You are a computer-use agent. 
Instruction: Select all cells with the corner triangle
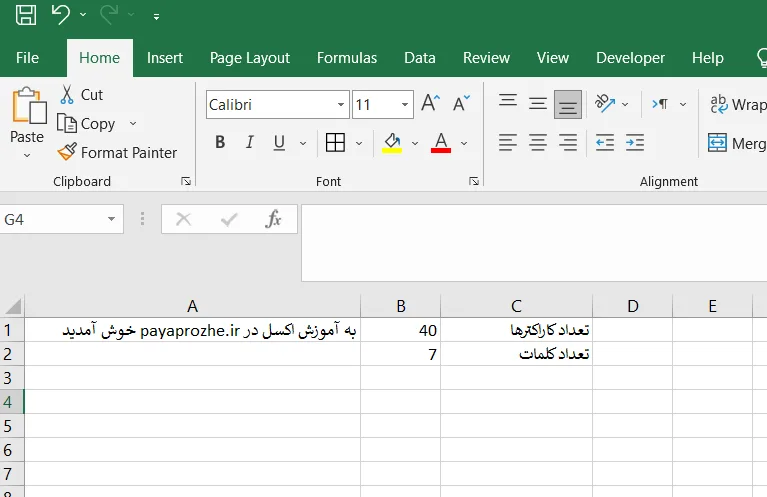pyautogui.click(x=13, y=306)
